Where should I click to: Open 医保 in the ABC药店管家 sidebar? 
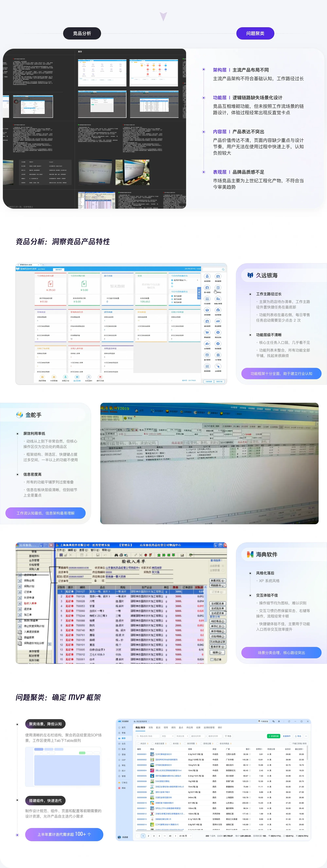(122, 749)
